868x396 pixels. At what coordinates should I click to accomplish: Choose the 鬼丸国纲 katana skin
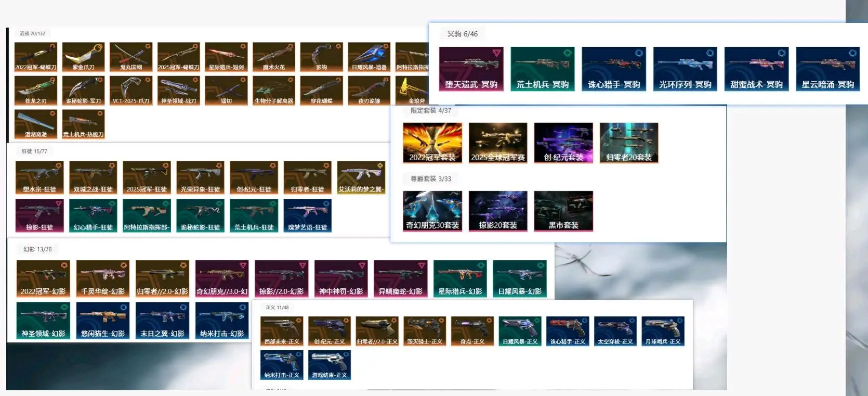pyautogui.click(x=131, y=57)
